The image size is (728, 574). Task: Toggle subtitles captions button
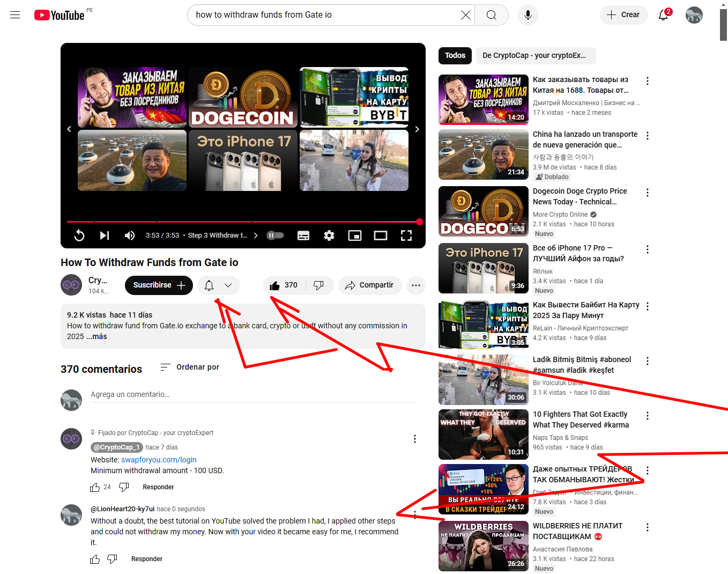tap(303, 235)
